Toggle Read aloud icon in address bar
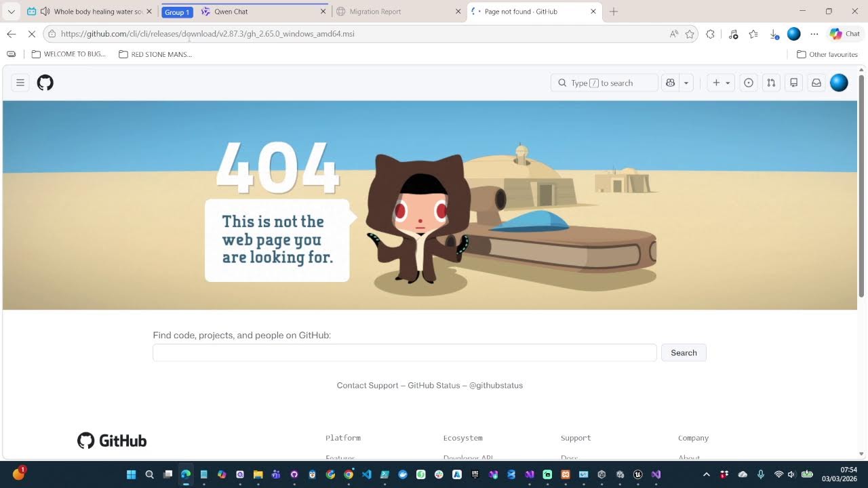Image resolution: width=868 pixels, height=488 pixels. tap(673, 34)
